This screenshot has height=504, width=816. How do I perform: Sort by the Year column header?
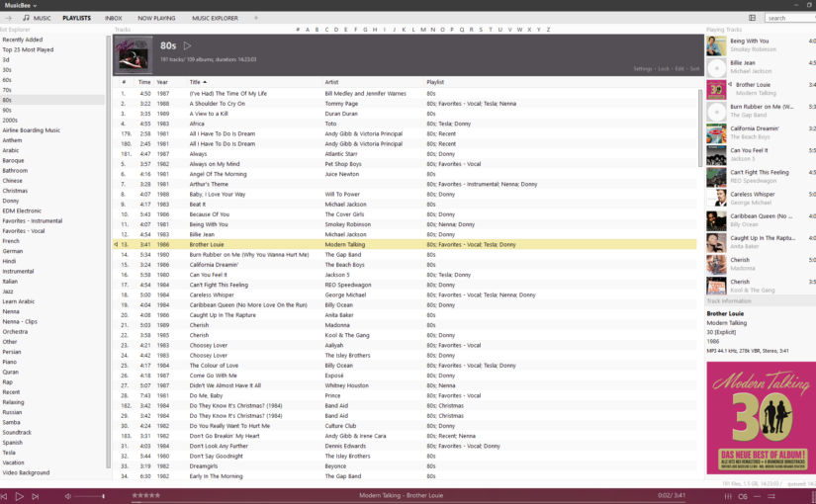pos(162,82)
